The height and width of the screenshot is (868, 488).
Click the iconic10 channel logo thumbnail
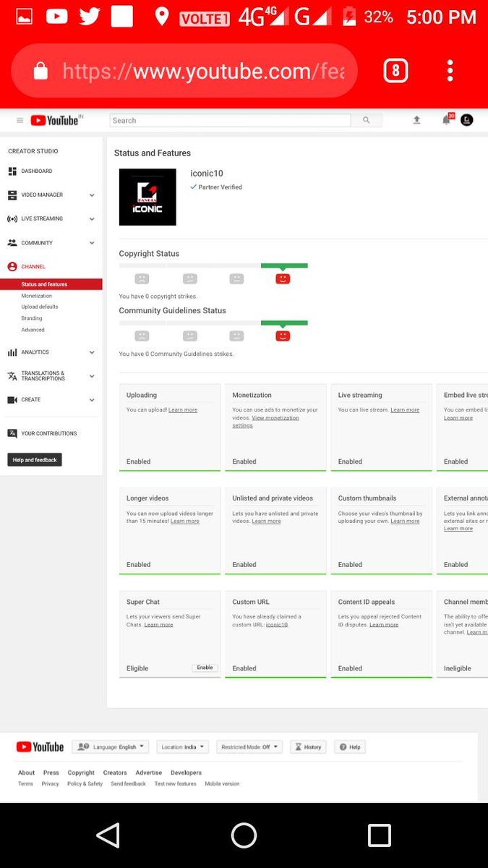click(x=147, y=197)
